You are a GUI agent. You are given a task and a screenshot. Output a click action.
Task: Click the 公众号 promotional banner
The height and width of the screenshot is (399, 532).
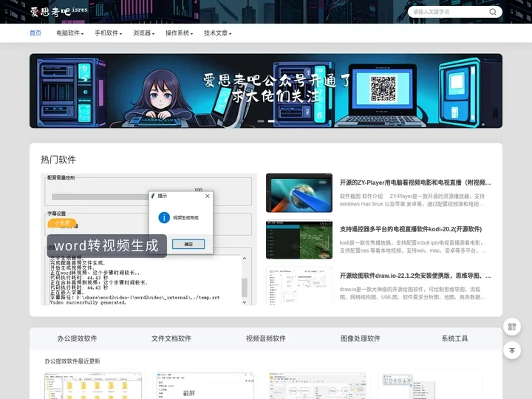tap(266, 91)
